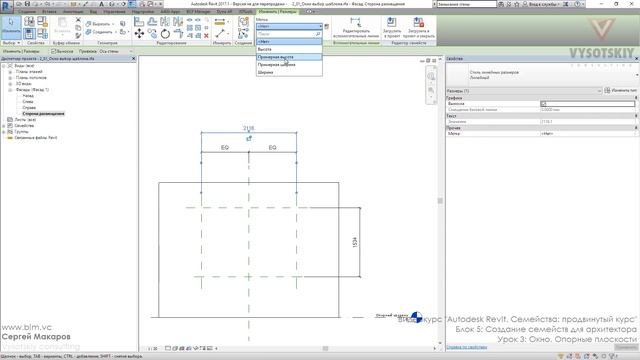Close the Project Browser panel
The width and height of the screenshot is (640, 360).
point(133,59)
